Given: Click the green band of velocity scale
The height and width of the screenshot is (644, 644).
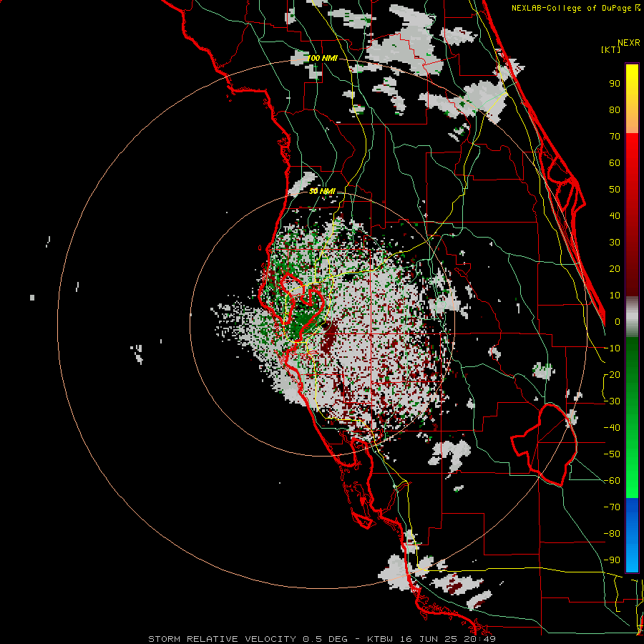Looking at the screenshot, I should click(x=632, y=417).
